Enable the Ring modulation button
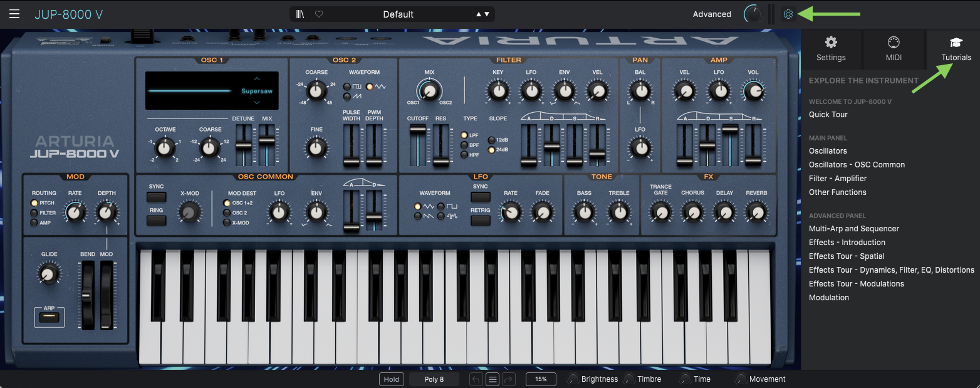 (x=157, y=221)
